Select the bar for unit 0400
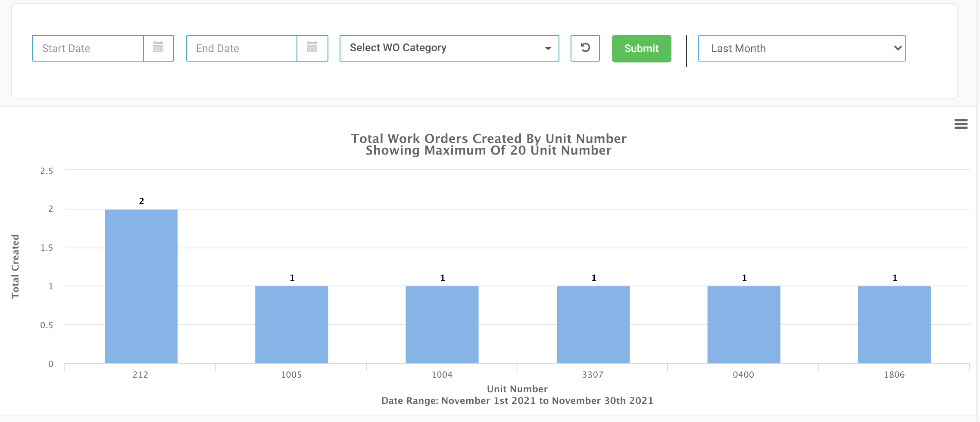 click(743, 324)
